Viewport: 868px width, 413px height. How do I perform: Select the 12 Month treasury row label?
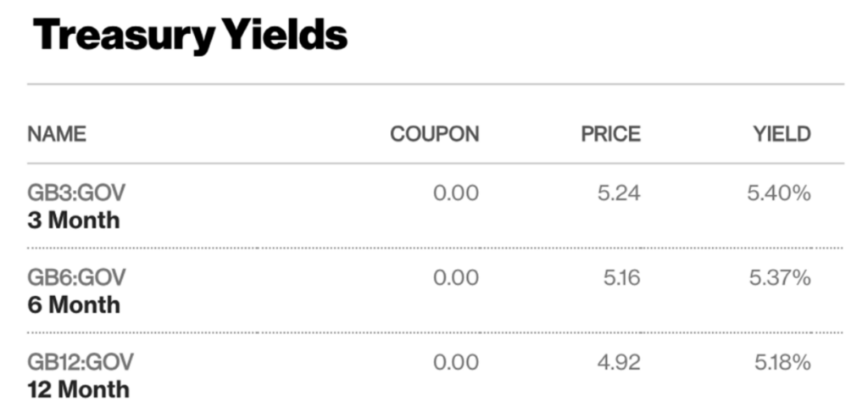click(x=78, y=389)
